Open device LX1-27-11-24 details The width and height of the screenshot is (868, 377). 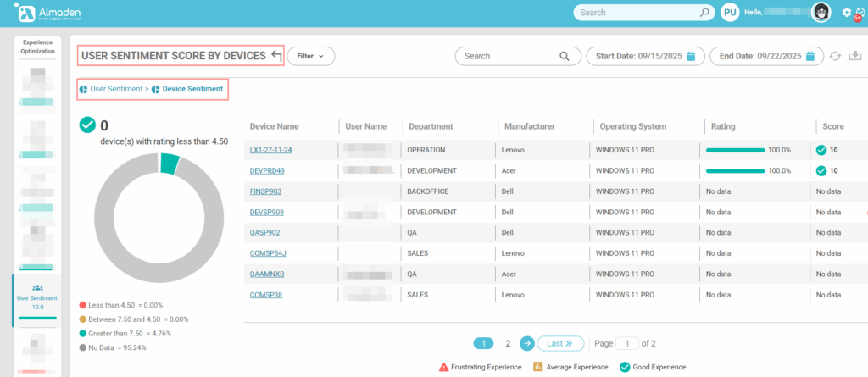[x=270, y=150]
